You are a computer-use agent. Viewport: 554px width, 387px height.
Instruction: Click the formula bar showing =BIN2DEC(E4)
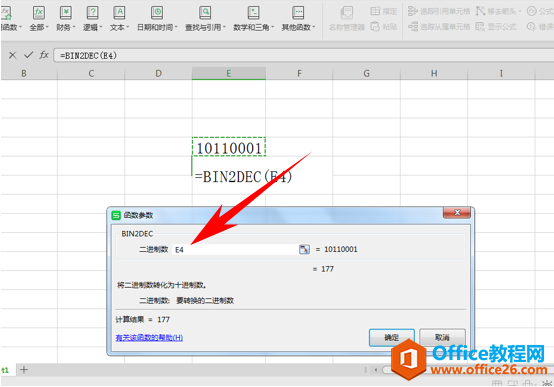pos(303,55)
